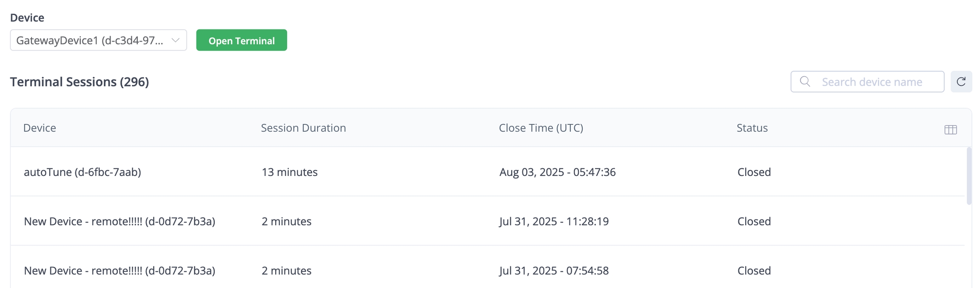Select the autoTune (d-6fbc-7aab) row
The height and width of the screenshot is (288, 980).
(82, 172)
